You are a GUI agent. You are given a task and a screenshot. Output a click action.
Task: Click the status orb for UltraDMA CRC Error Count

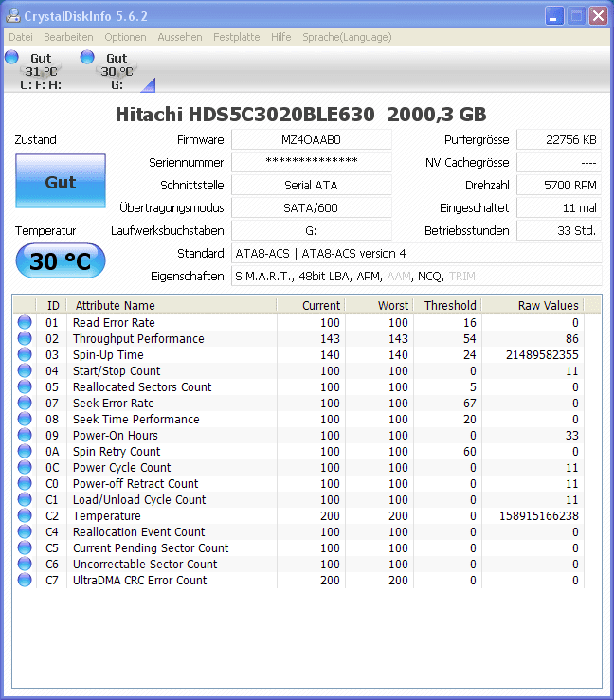(x=25, y=580)
